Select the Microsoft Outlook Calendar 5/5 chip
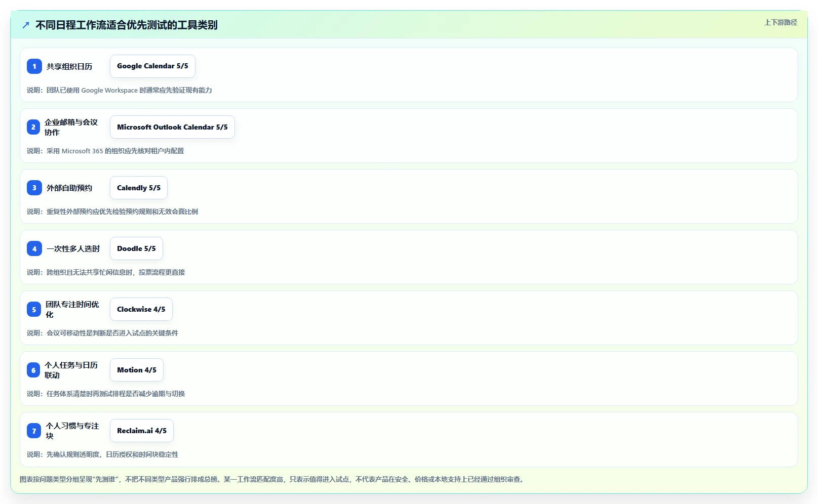The image size is (818, 504). (172, 127)
